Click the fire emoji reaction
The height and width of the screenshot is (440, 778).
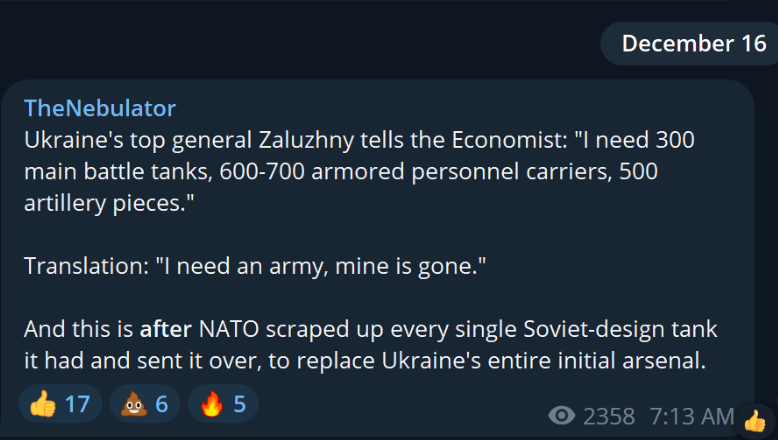tap(211, 405)
